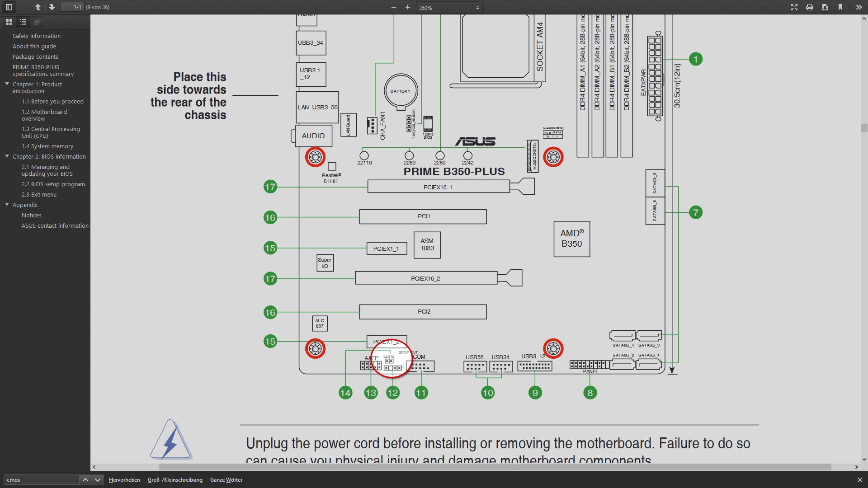Open ASUS contact information entry

click(x=55, y=225)
